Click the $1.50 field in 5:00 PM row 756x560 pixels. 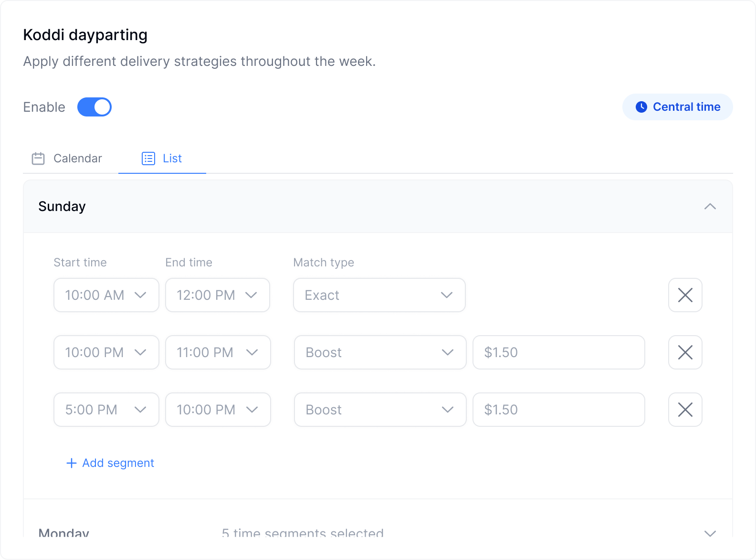click(x=559, y=410)
